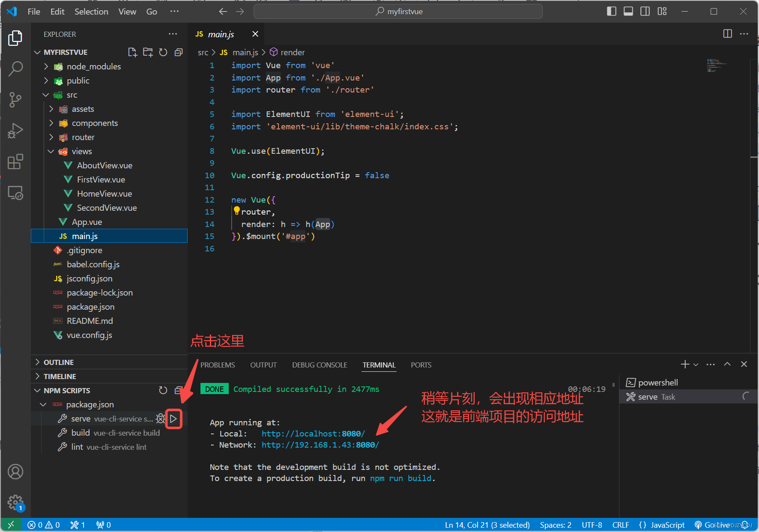Image resolution: width=759 pixels, height=532 pixels.
Task: Open the Run and Debug view
Action: point(15,131)
